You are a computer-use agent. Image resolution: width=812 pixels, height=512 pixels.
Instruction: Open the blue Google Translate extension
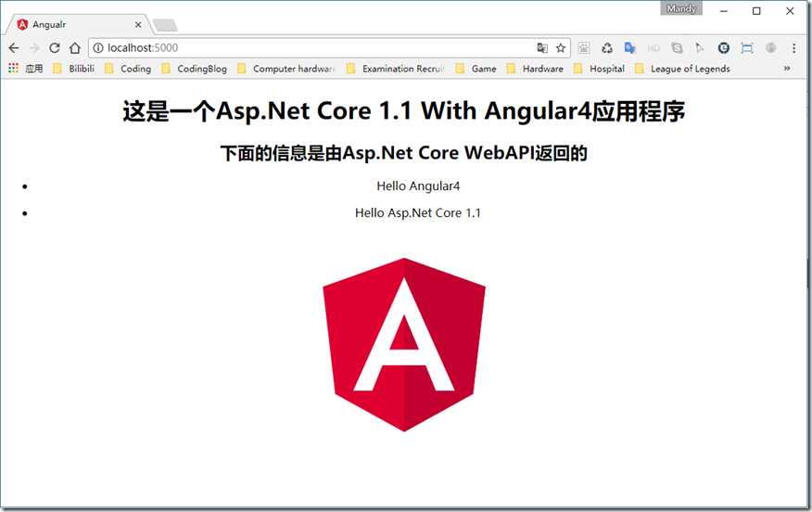tap(629, 48)
